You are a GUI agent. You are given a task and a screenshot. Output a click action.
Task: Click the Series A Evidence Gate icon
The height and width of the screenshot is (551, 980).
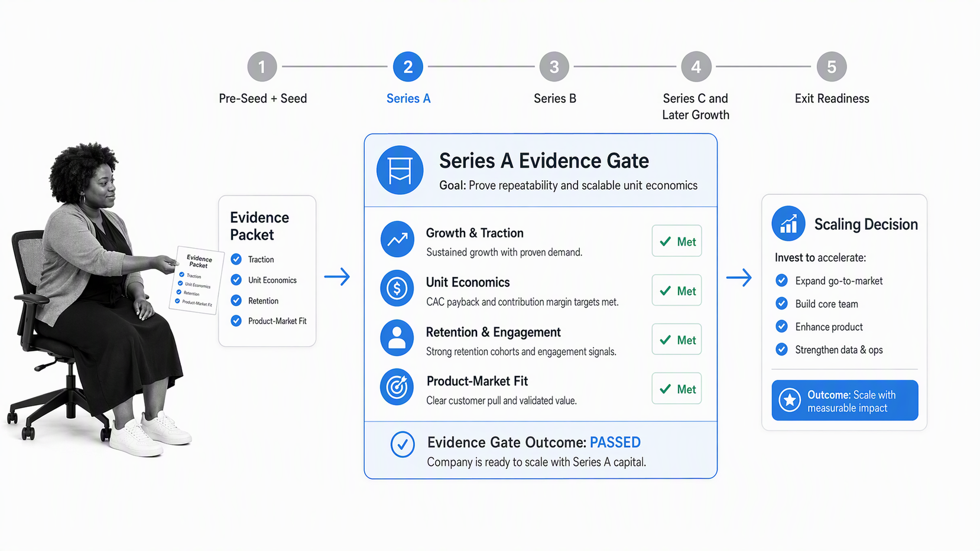coord(400,170)
